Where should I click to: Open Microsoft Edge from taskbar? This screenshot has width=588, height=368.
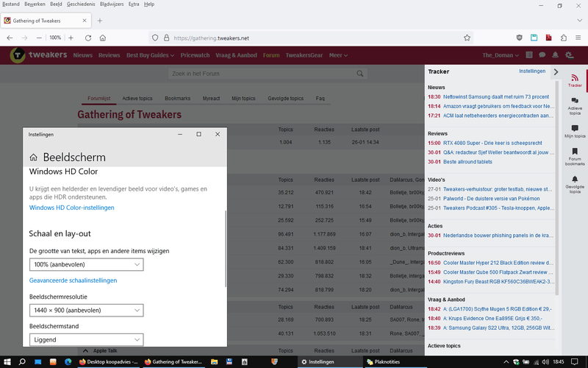click(x=68, y=362)
